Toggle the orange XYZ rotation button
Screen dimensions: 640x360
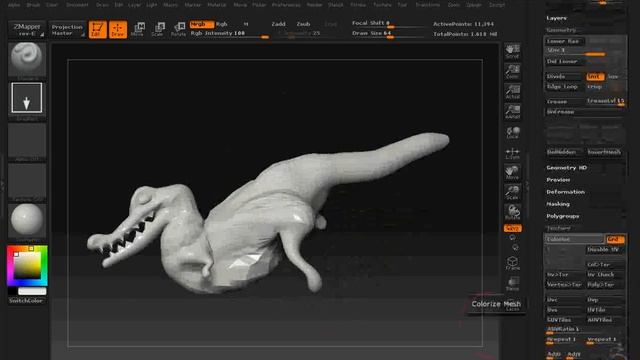pos(512,228)
